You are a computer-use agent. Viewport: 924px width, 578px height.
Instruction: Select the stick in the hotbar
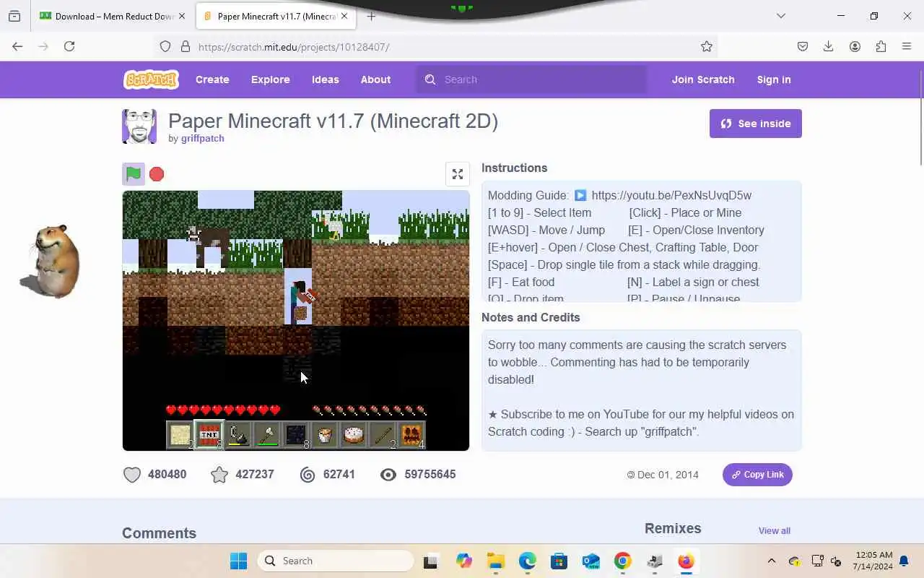coord(383,435)
